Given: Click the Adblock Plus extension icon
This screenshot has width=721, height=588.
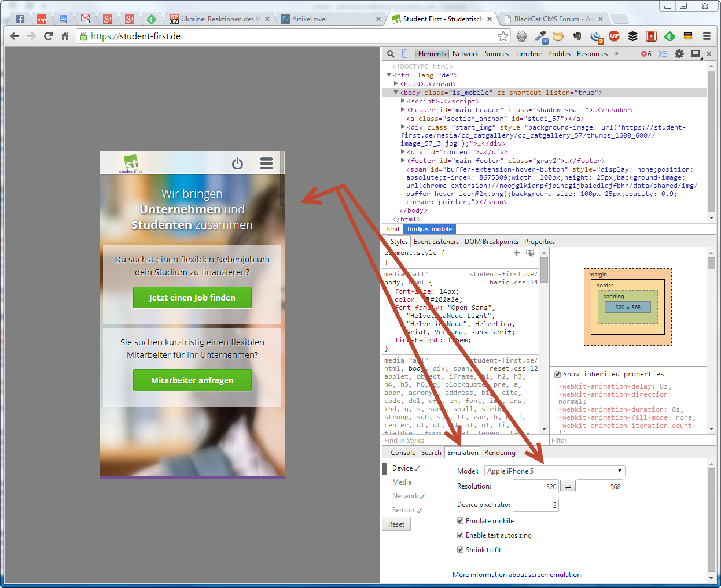Looking at the screenshot, I should click(x=614, y=36).
